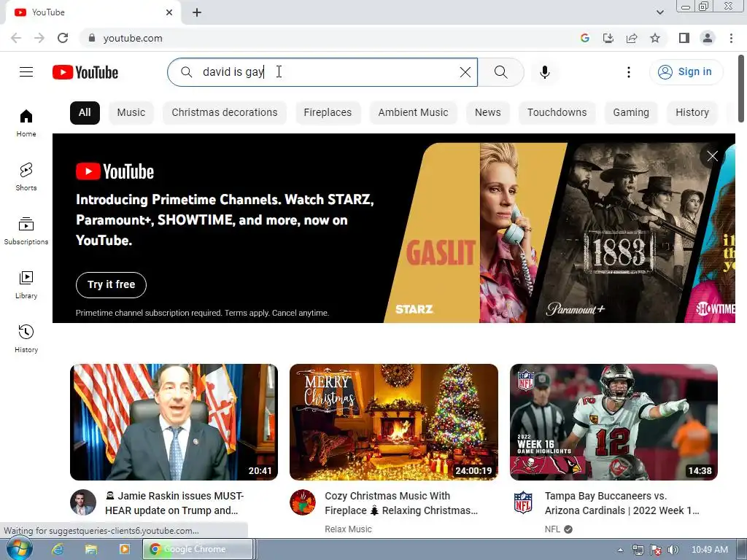Click the address bar URL youtube.com

133,38
